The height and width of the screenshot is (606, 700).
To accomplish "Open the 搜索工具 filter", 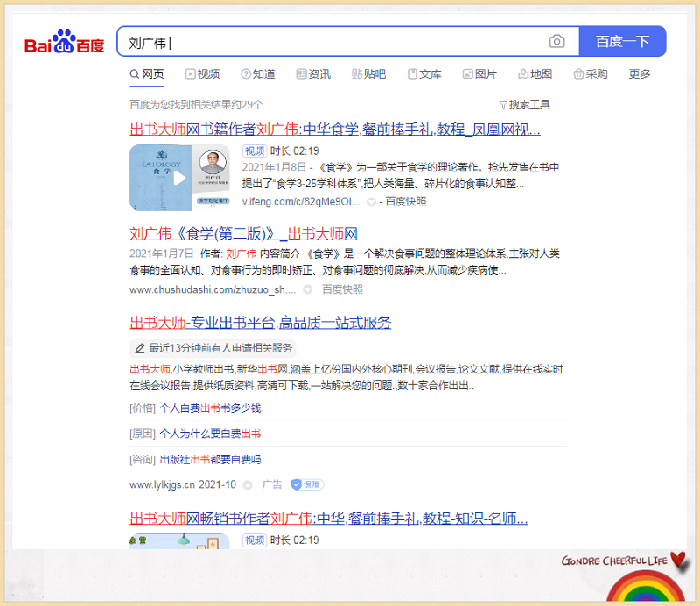I will (x=524, y=105).
